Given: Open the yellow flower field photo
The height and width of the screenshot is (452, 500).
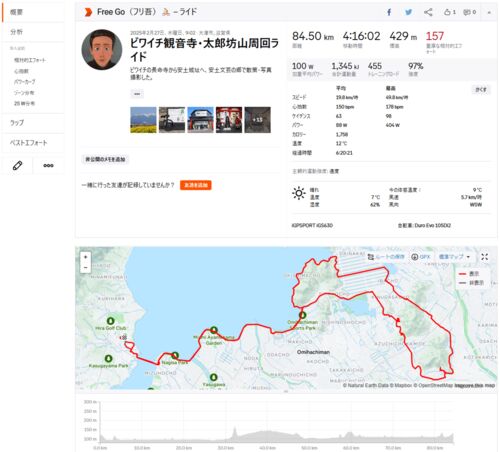Looking at the screenshot, I should point(143,120).
